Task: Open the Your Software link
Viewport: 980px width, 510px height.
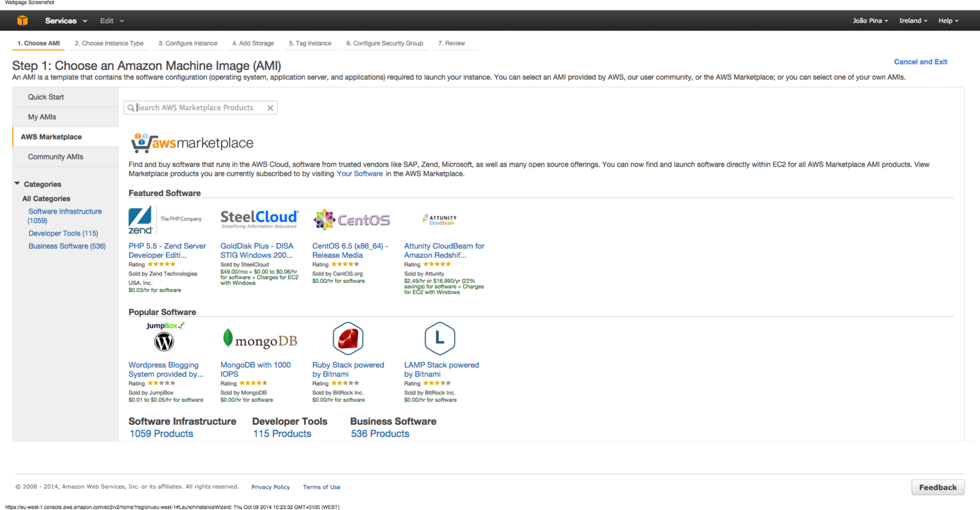Action: [360, 174]
